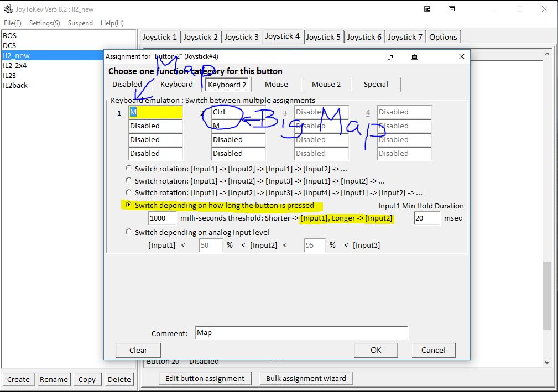This screenshot has width=558, height=392.
Task: Switch to the Joystick 3 tab
Action: [241, 37]
